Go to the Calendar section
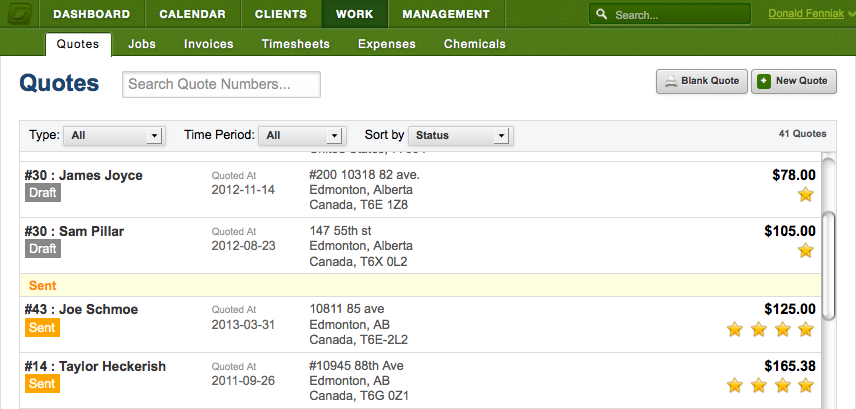This screenshot has width=856, height=409. click(x=193, y=14)
